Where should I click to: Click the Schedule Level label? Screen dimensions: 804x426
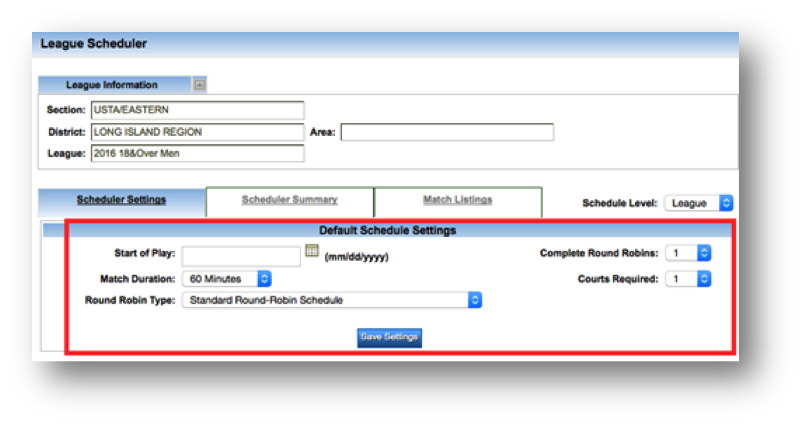(x=620, y=203)
